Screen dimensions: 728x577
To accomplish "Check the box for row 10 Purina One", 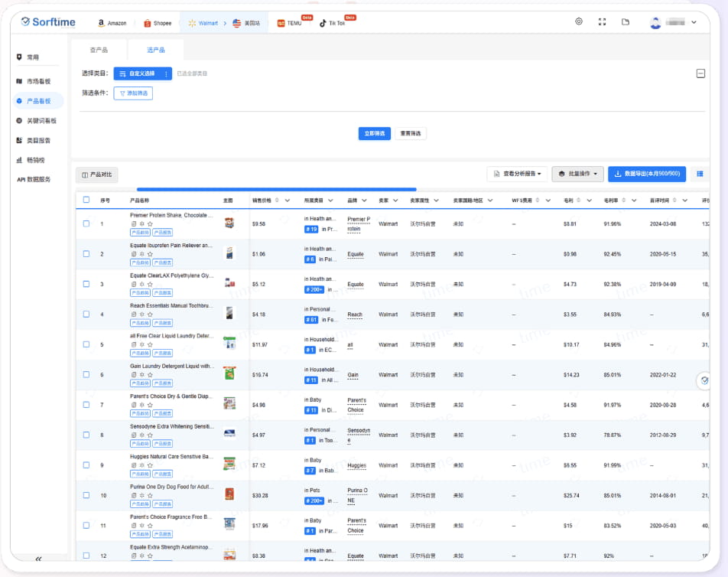I will coord(86,495).
